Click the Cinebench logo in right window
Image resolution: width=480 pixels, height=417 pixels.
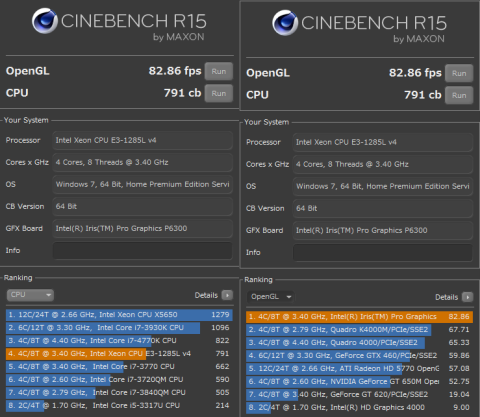coord(285,23)
